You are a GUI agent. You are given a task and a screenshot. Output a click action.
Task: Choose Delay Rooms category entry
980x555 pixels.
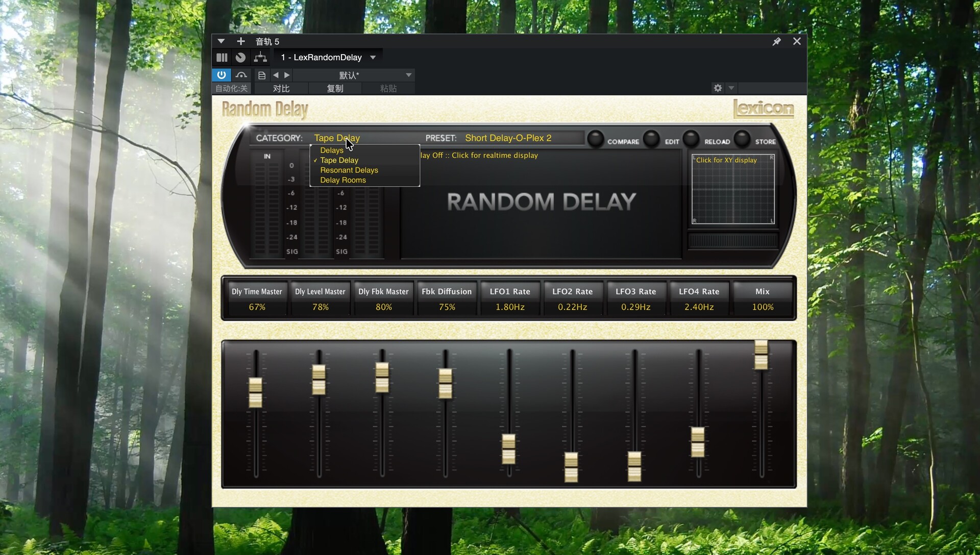coord(343,180)
